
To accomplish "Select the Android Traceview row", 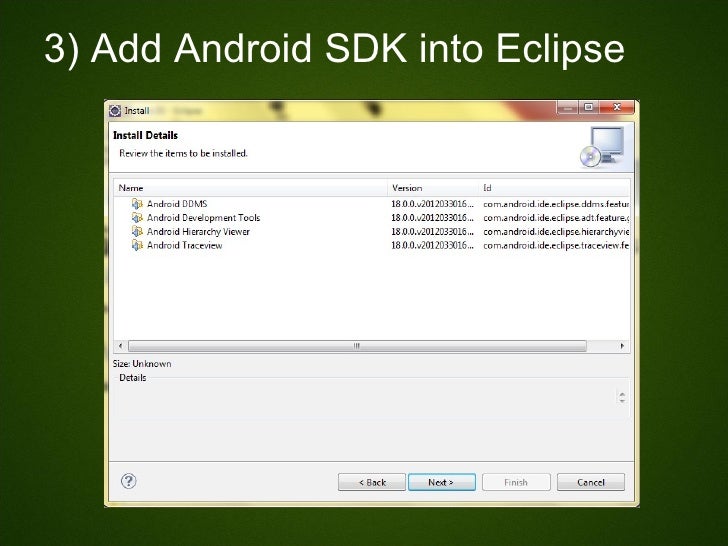I will (x=372, y=245).
